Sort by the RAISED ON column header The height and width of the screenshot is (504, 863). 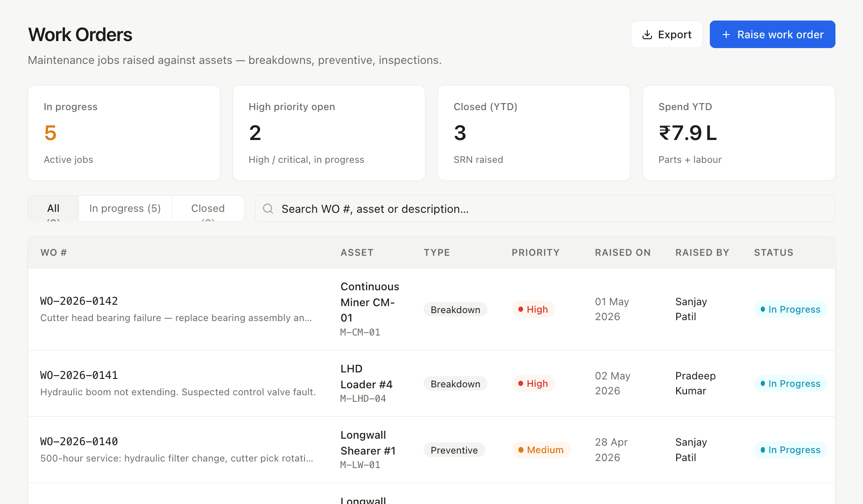(x=623, y=252)
